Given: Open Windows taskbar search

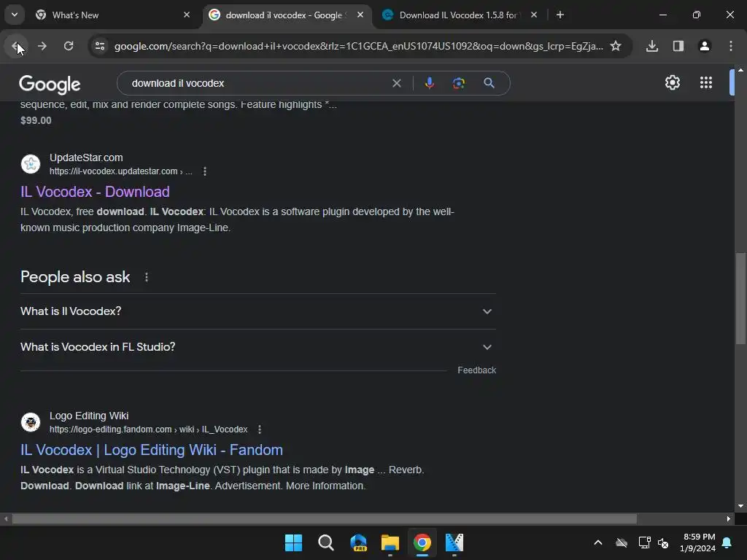Looking at the screenshot, I should coord(326,542).
